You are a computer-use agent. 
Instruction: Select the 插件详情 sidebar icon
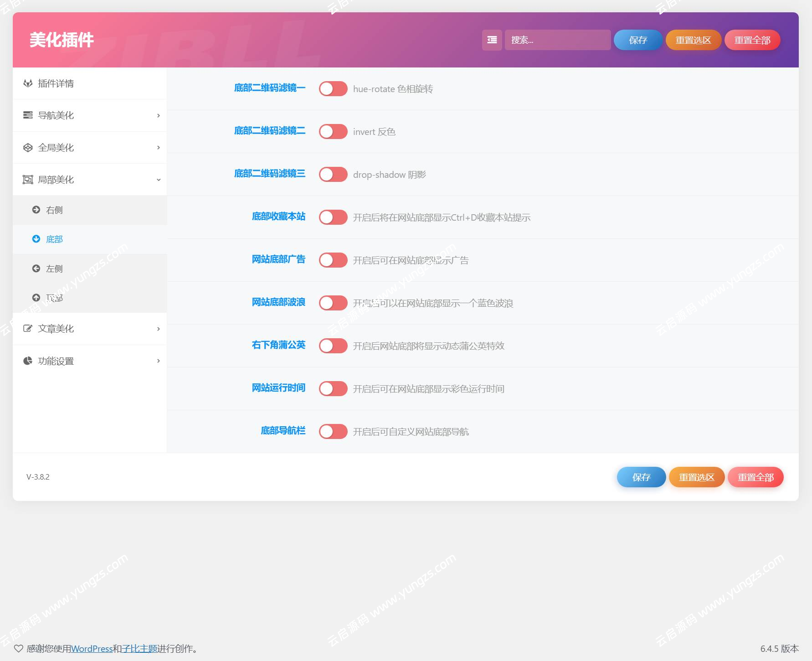click(x=27, y=83)
